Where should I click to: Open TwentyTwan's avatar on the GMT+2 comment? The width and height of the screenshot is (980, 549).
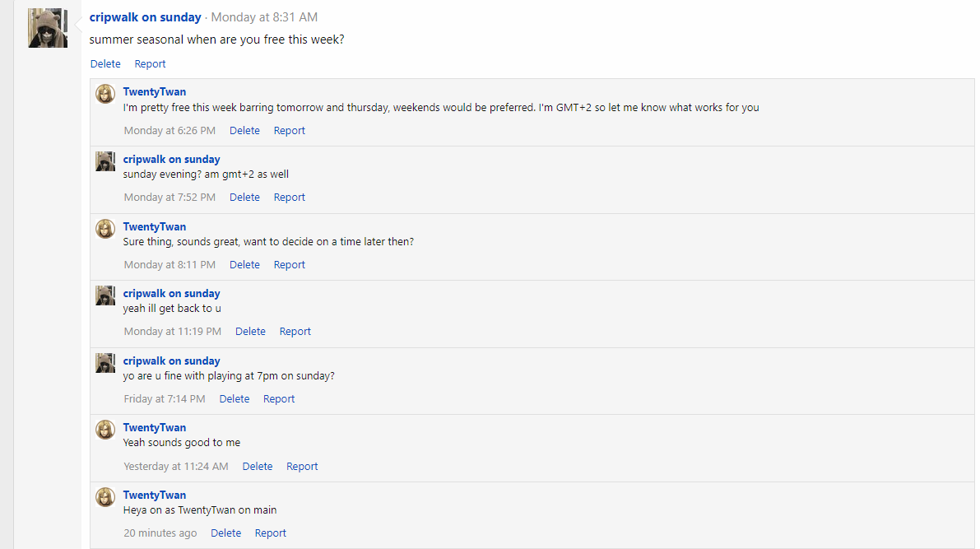click(105, 94)
